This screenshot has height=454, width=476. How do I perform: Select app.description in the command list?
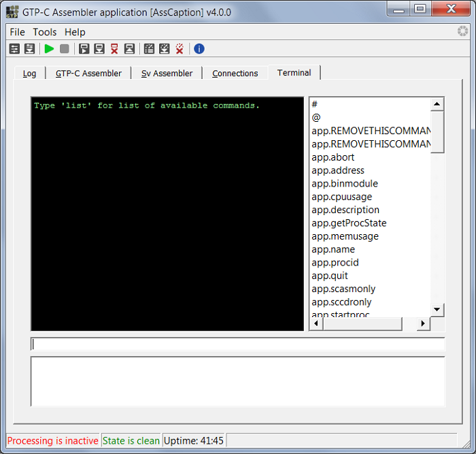click(x=371, y=210)
